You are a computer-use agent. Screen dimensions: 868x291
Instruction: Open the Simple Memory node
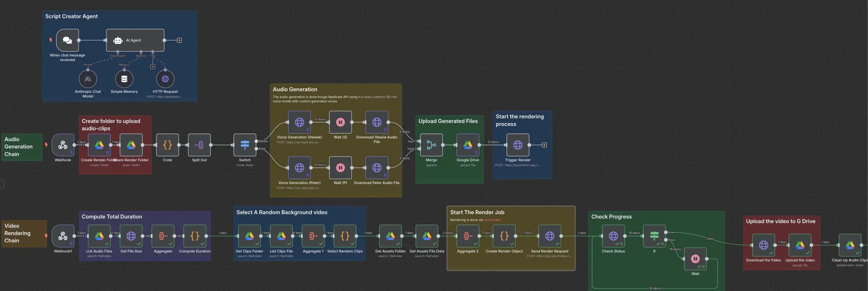[124, 79]
